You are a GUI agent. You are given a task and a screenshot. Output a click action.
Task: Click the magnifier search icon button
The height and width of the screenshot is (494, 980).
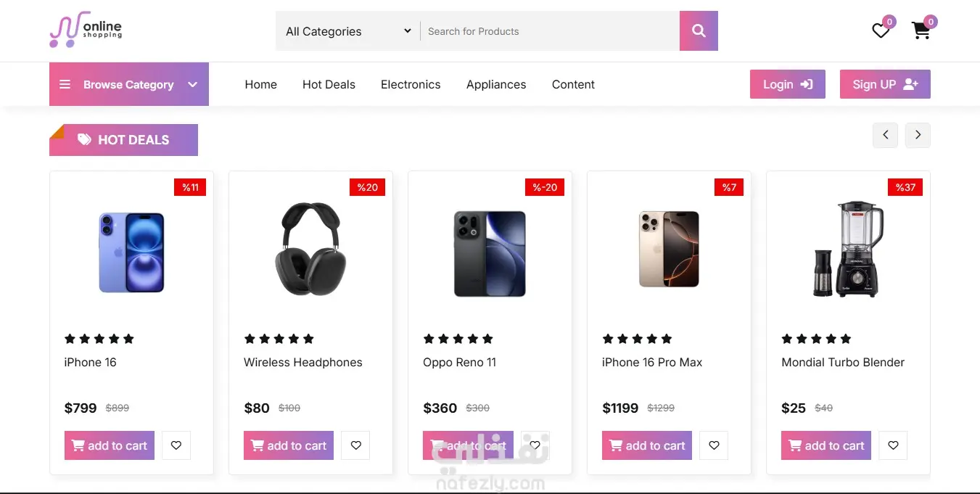(699, 31)
